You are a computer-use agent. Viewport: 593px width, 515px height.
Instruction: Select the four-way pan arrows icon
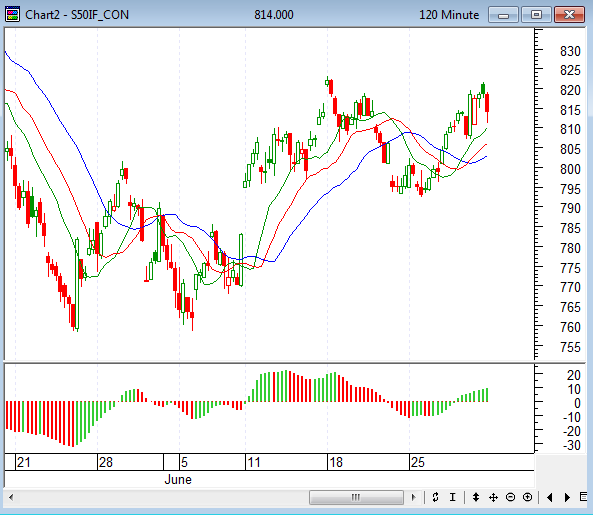click(x=493, y=497)
